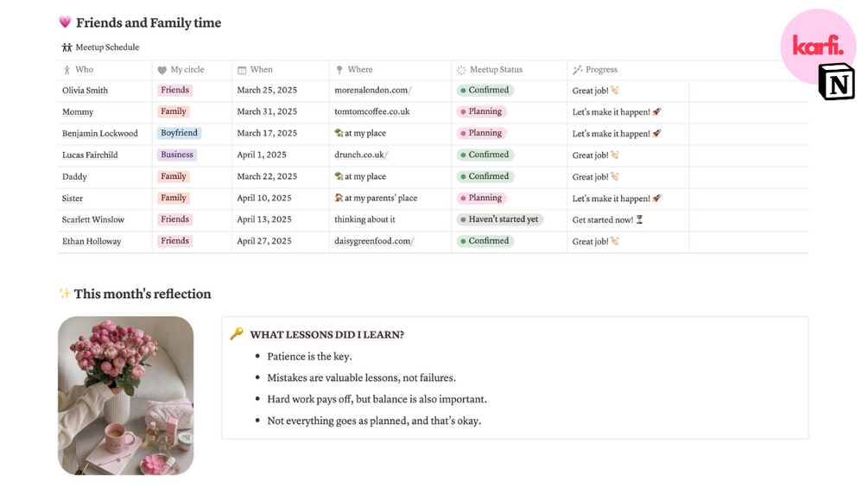Click the key icon beside lessons heading
Viewport: 868px width, 488px height.
(237, 334)
